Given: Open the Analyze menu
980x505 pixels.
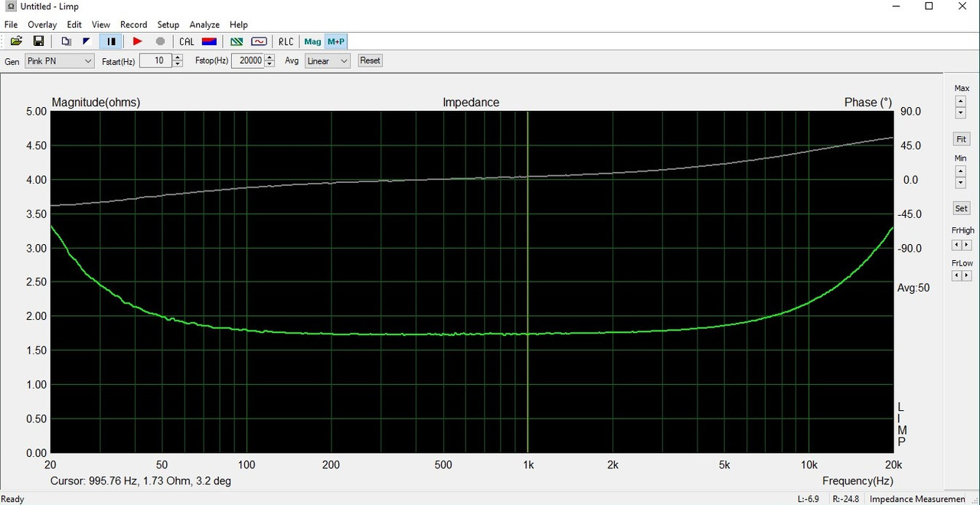Looking at the screenshot, I should (x=204, y=24).
